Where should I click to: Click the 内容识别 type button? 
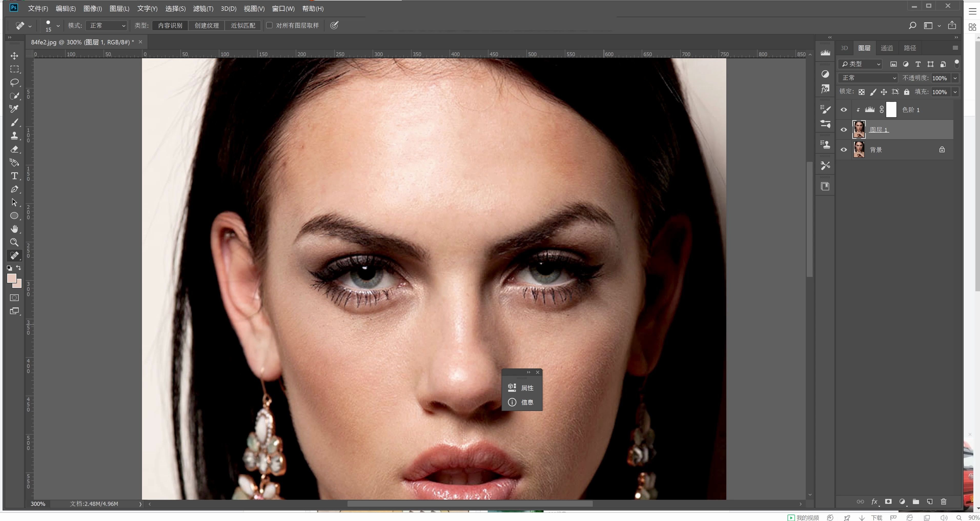[170, 25]
